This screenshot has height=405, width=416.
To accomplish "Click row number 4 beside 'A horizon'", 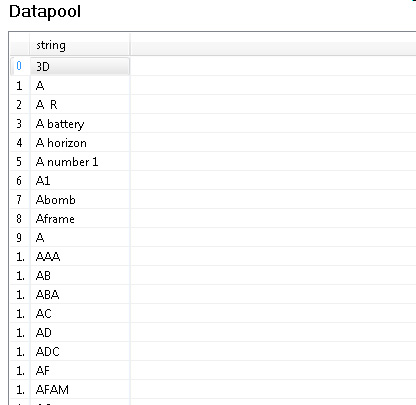I will 20,143.
